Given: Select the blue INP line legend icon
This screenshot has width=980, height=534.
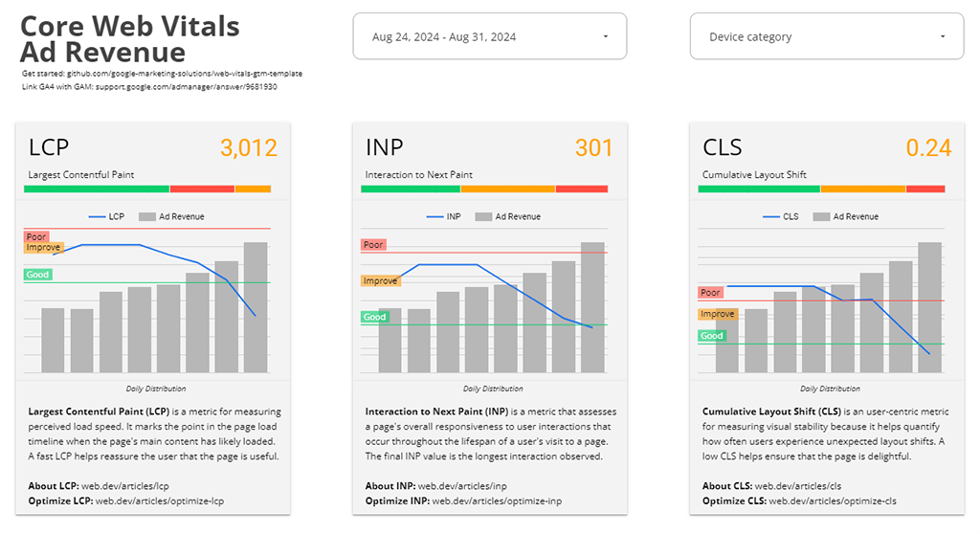Looking at the screenshot, I should point(434,217).
